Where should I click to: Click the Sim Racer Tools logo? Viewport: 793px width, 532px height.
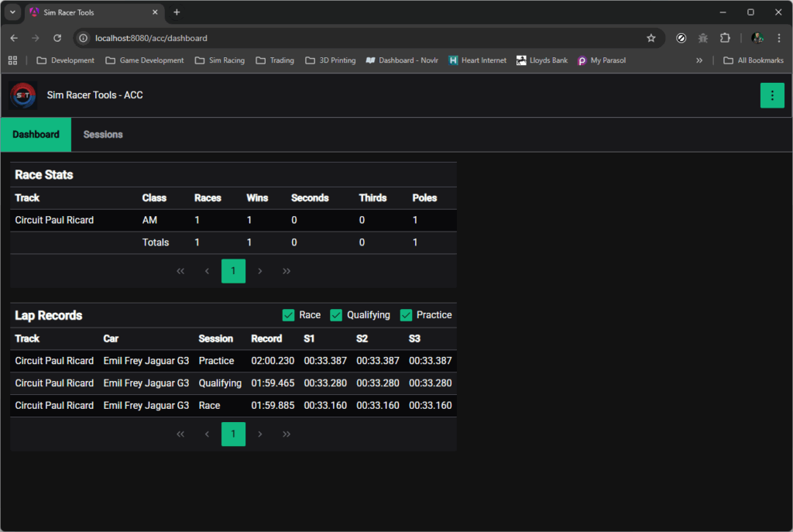click(23, 95)
